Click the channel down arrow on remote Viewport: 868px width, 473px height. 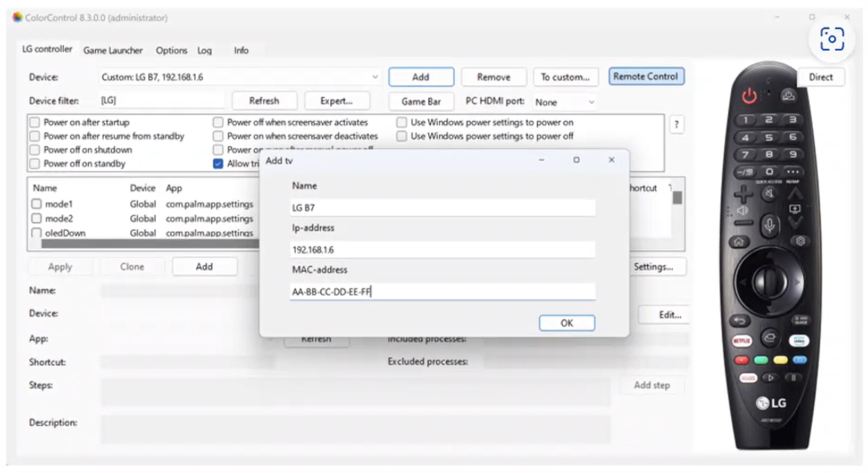(795, 224)
